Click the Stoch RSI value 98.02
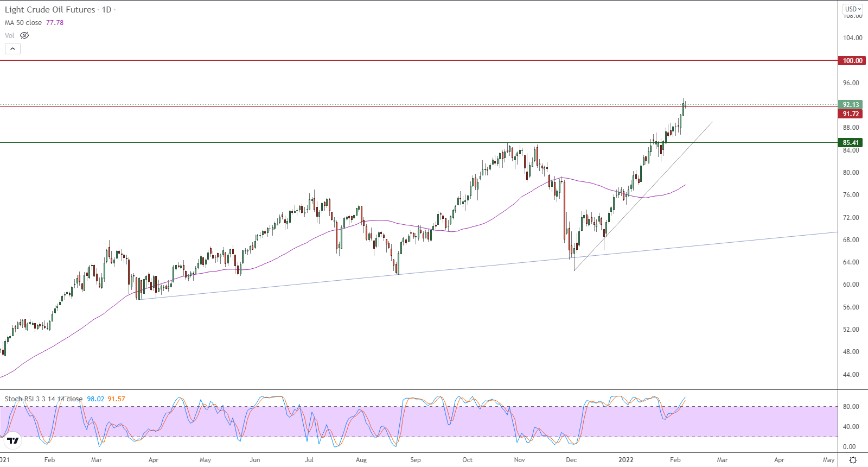Viewport: 868px width, 467px height. point(95,399)
